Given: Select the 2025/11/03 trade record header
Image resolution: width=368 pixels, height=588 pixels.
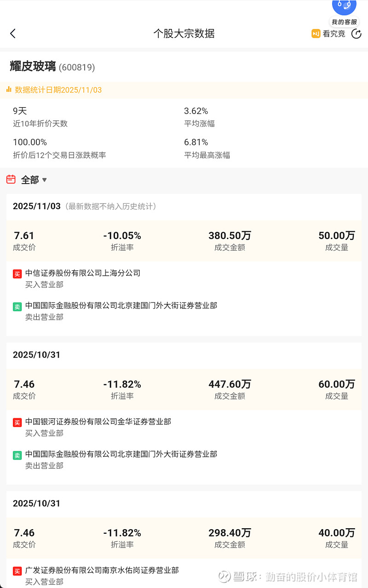Looking at the screenshot, I should (x=37, y=206).
